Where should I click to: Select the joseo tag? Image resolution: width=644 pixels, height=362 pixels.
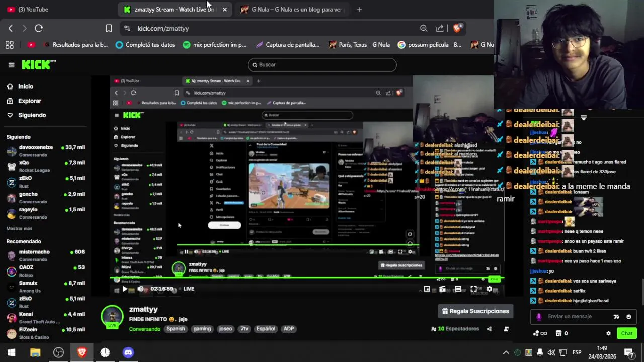(x=225, y=329)
